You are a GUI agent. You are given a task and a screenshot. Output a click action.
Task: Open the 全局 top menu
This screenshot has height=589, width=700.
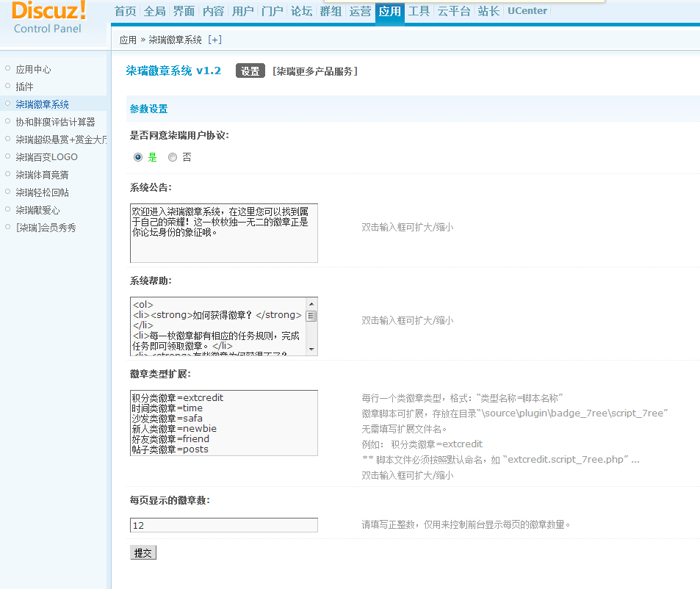click(154, 11)
